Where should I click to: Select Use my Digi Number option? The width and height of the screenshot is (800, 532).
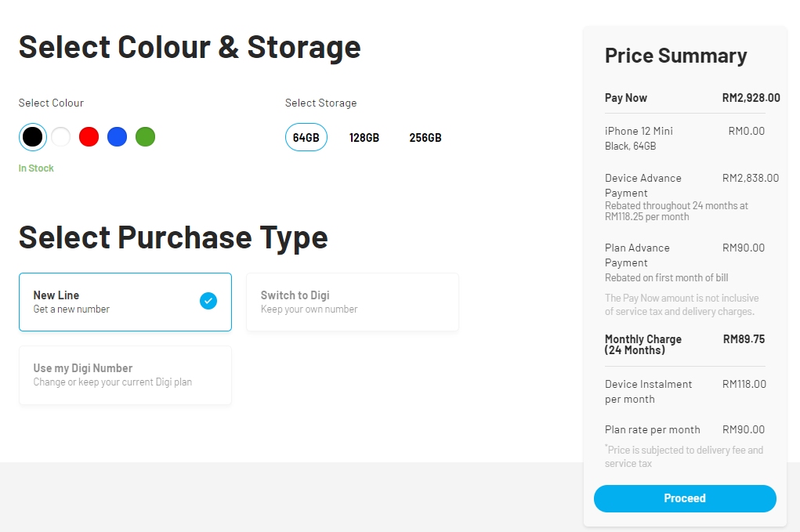pos(125,375)
